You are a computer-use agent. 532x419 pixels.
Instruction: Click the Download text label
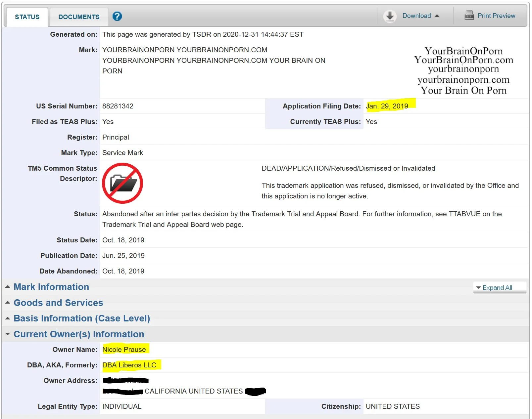(416, 16)
